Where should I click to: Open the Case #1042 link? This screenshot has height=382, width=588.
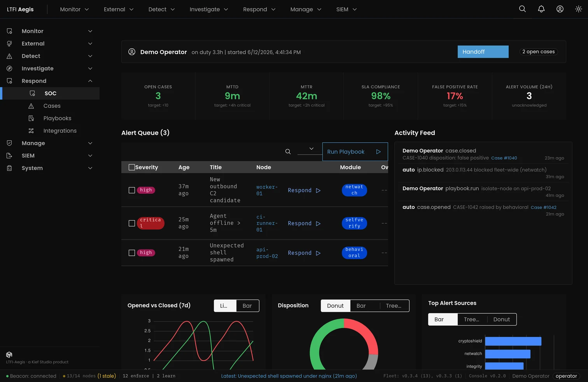[544, 207]
